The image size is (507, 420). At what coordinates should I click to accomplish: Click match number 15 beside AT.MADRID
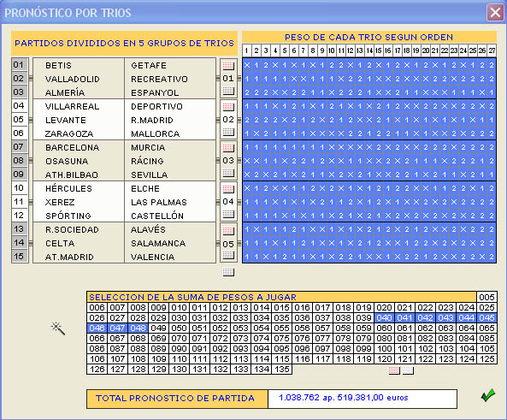[19, 257]
